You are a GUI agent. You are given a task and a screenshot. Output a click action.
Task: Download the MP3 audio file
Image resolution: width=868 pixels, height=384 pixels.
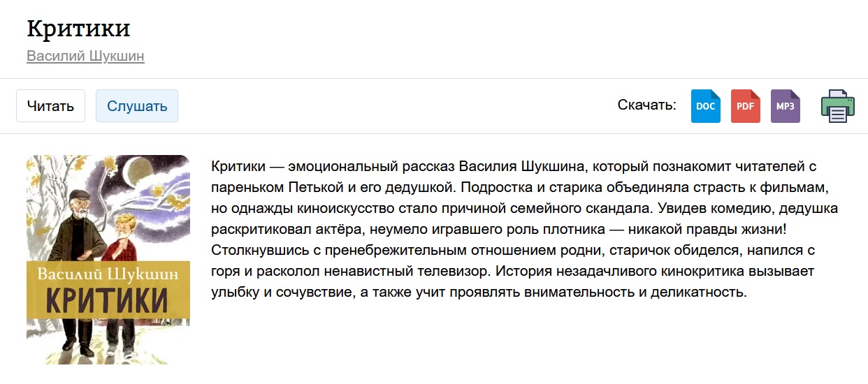coord(785,106)
